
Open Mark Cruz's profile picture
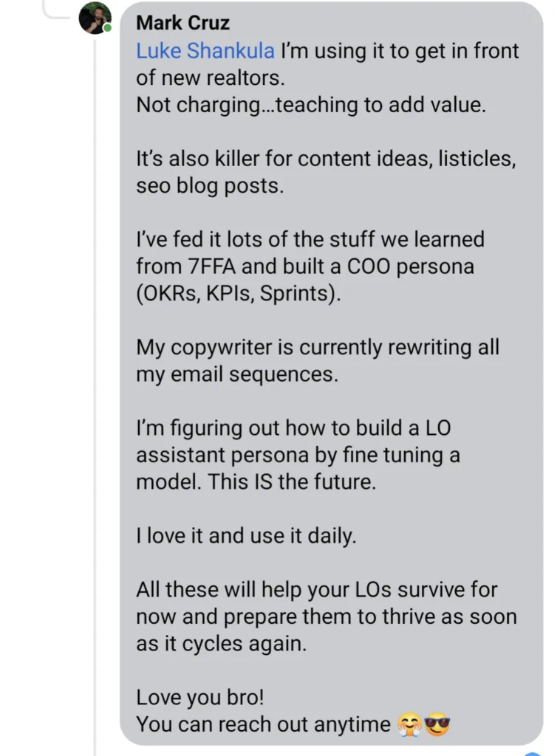[x=95, y=18]
